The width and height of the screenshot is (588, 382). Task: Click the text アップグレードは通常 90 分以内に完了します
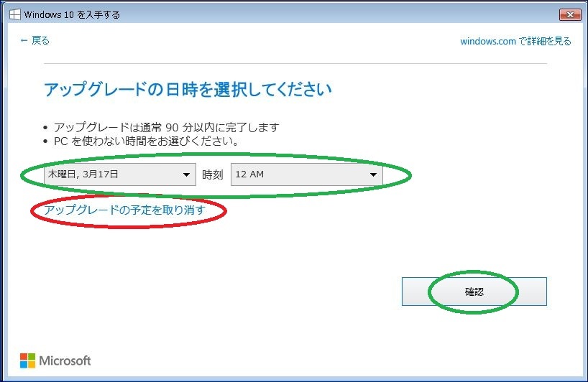pyautogui.click(x=167, y=127)
